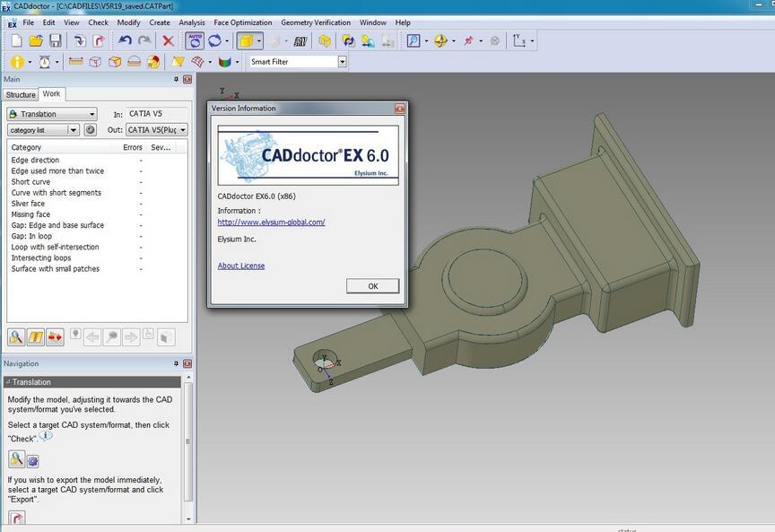Click the orange ruler measure icon
Screen dimensions: 775x532
[75, 62]
